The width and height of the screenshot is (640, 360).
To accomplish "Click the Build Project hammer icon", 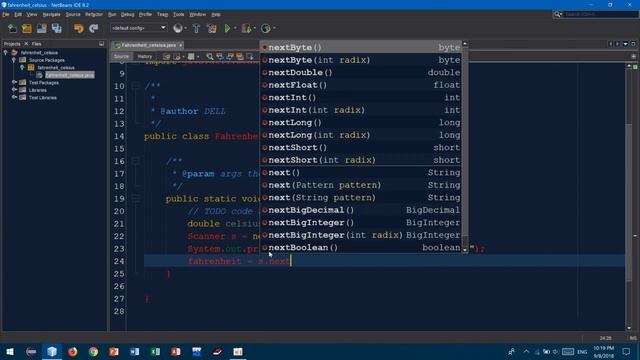I will pyautogui.click(x=196, y=28).
